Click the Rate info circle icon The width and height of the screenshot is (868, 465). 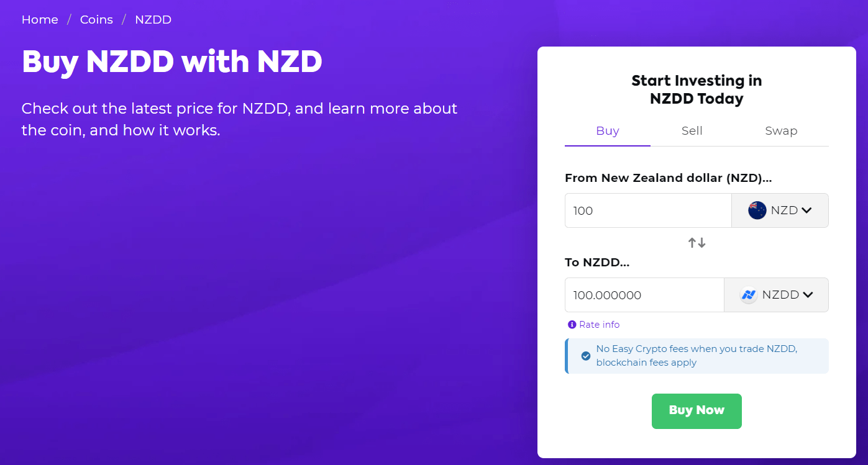(x=572, y=325)
